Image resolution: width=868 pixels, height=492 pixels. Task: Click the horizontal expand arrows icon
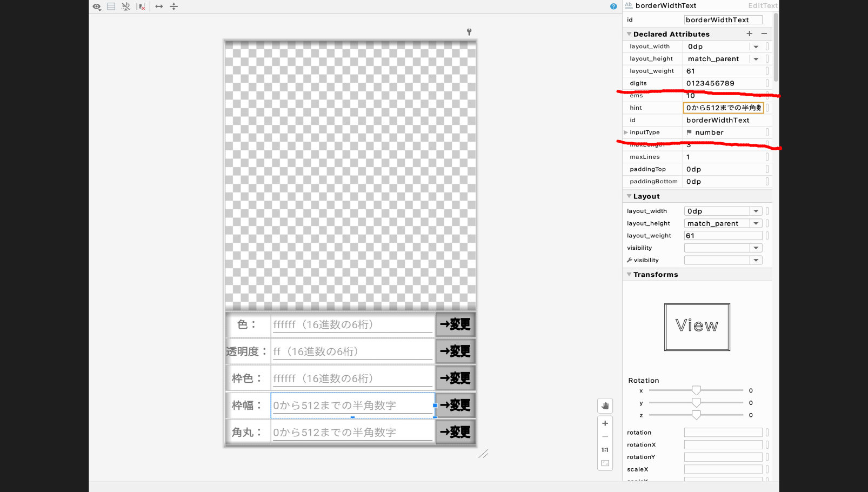pyautogui.click(x=158, y=6)
